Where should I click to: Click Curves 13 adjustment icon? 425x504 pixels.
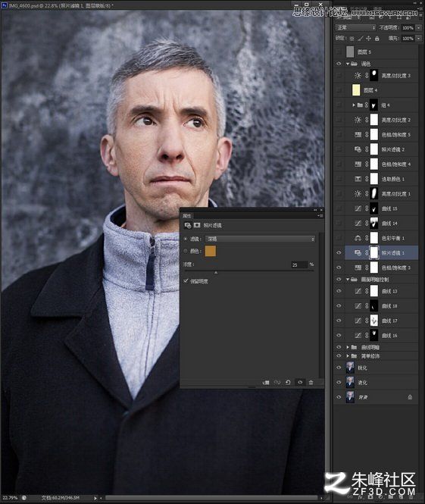pyautogui.click(x=358, y=291)
